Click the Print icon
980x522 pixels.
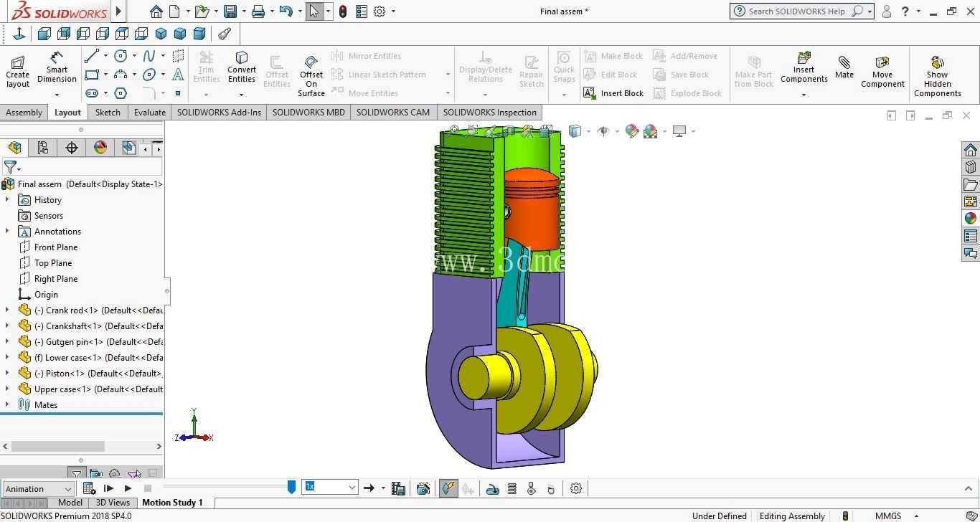coord(258,11)
